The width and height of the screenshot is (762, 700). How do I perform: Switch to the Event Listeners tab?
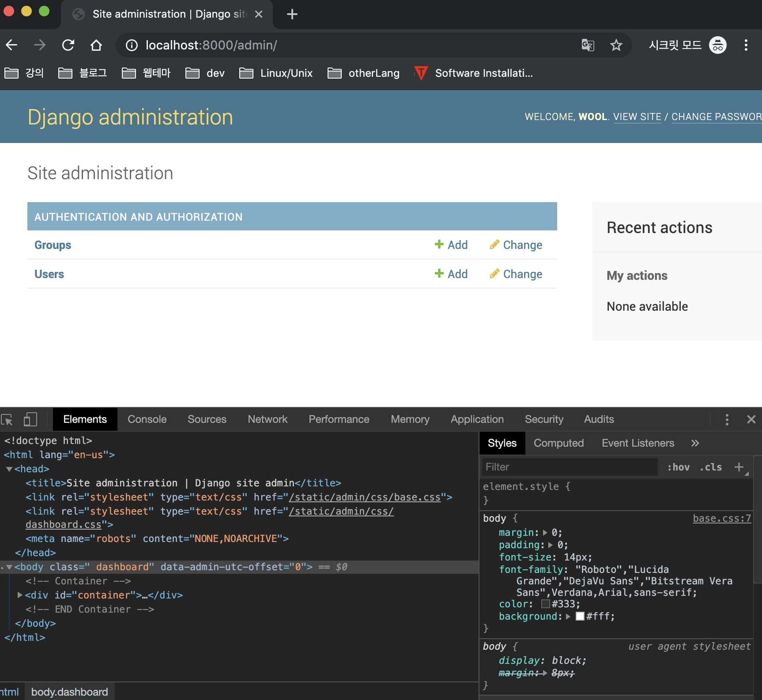[638, 443]
